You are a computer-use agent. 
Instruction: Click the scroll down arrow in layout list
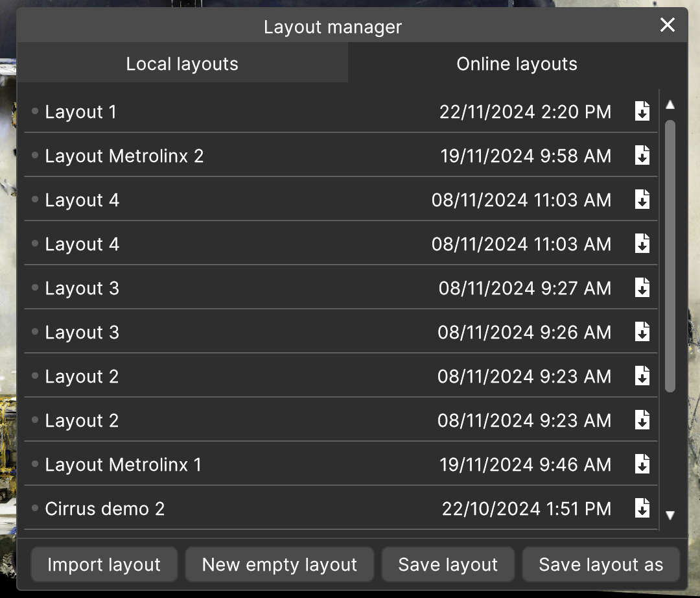pos(670,515)
